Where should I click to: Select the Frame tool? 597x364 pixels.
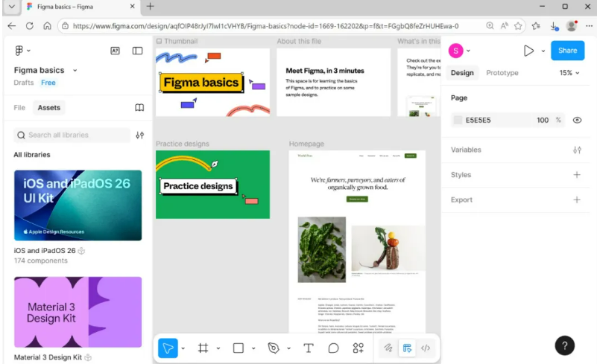(x=203, y=348)
